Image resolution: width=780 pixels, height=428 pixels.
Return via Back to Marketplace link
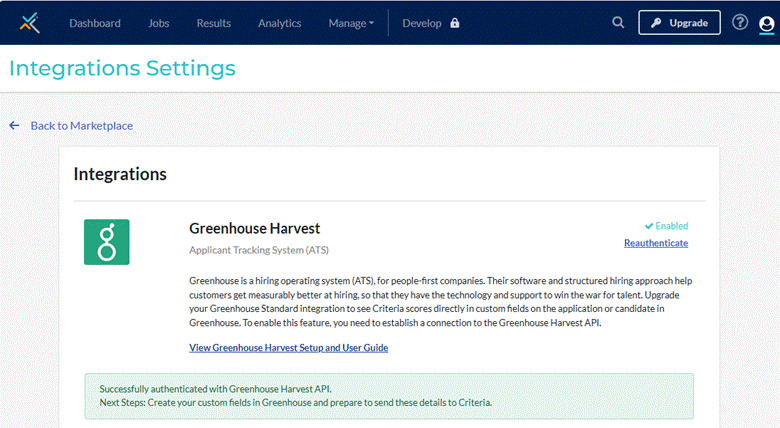82,126
